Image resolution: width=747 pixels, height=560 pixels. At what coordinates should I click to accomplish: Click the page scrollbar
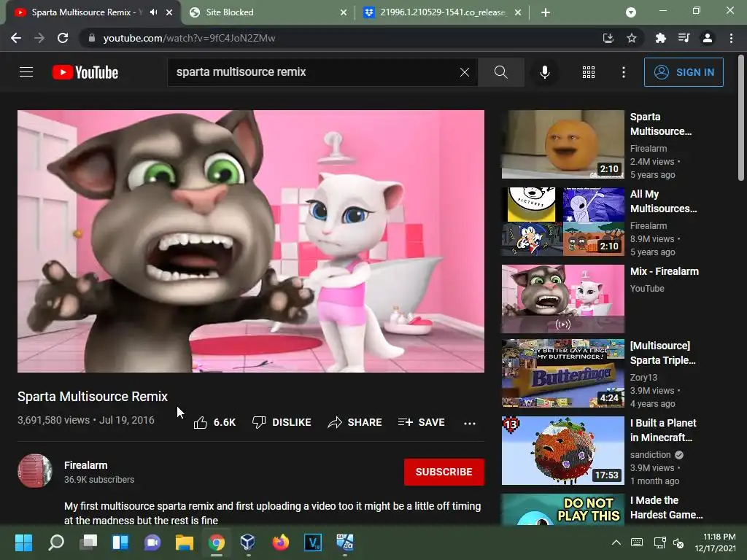pyautogui.click(x=741, y=119)
